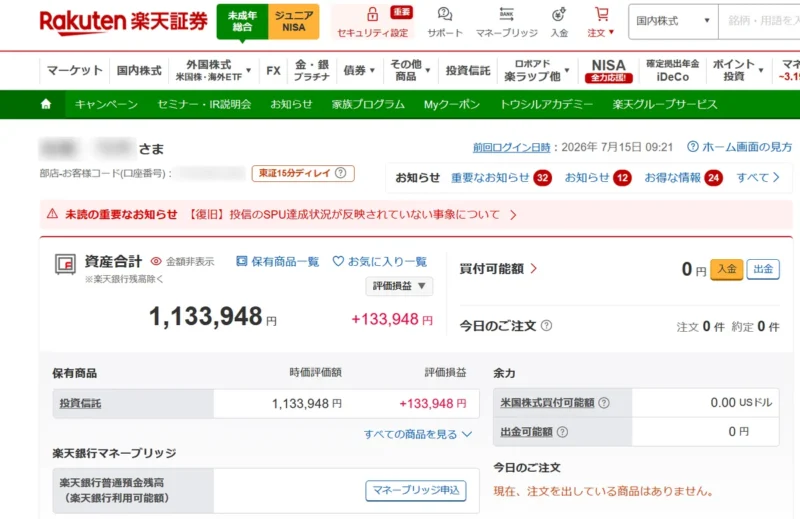Click 東証15分ディレイ button

(x=303, y=174)
